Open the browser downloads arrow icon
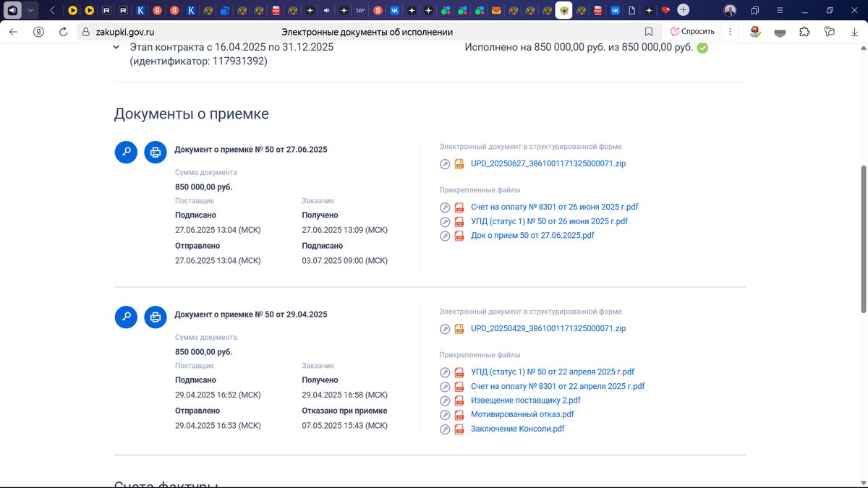This screenshot has height=488, width=868. pos(854,32)
